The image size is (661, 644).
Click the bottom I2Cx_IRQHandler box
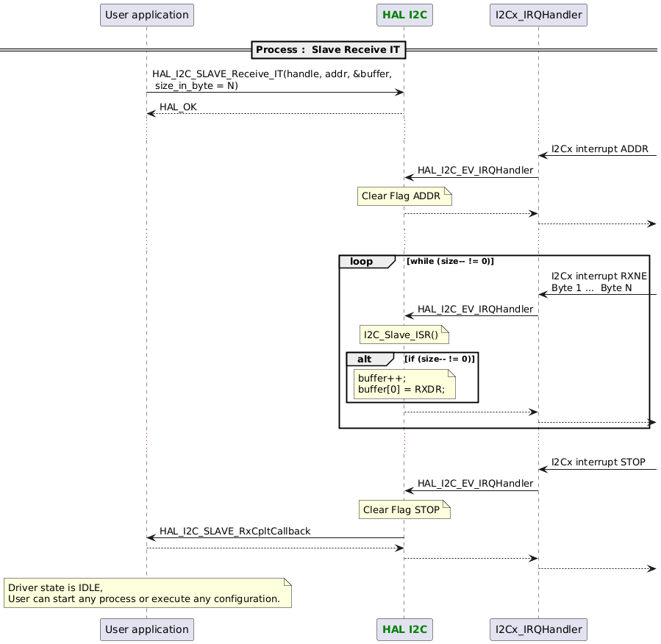click(538, 629)
